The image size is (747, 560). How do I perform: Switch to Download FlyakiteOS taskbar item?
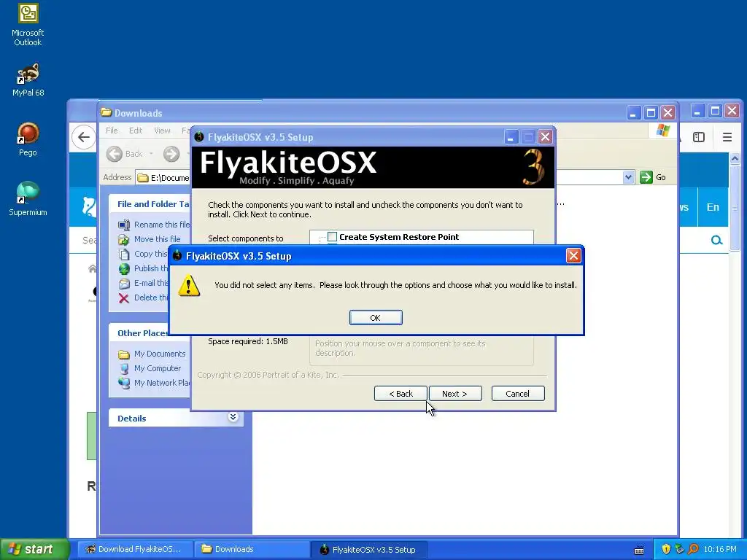click(x=135, y=549)
